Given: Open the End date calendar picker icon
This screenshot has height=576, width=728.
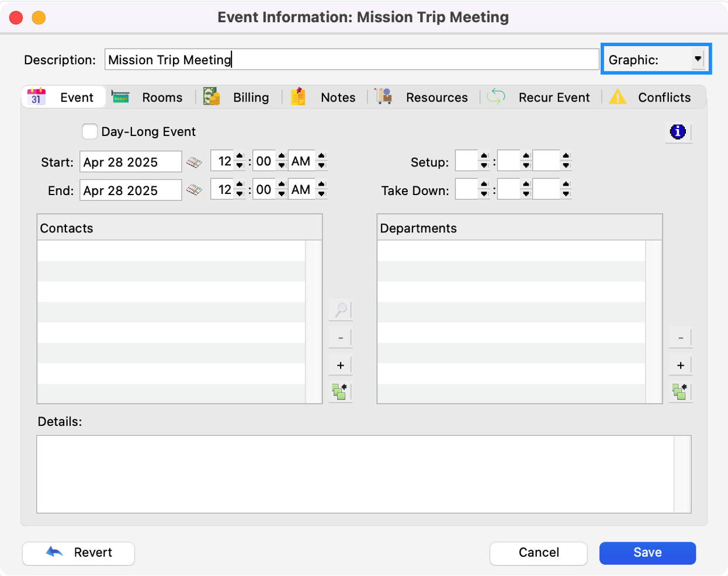Looking at the screenshot, I should pyautogui.click(x=194, y=190).
